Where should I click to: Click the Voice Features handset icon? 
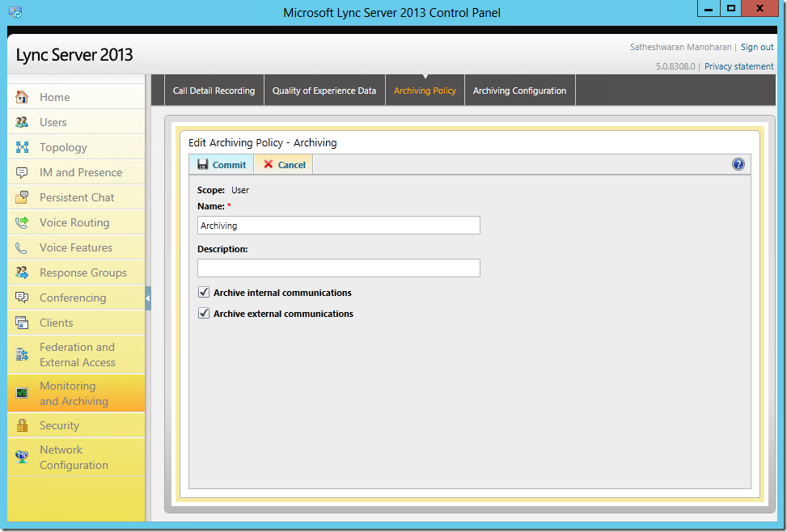(22, 247)
